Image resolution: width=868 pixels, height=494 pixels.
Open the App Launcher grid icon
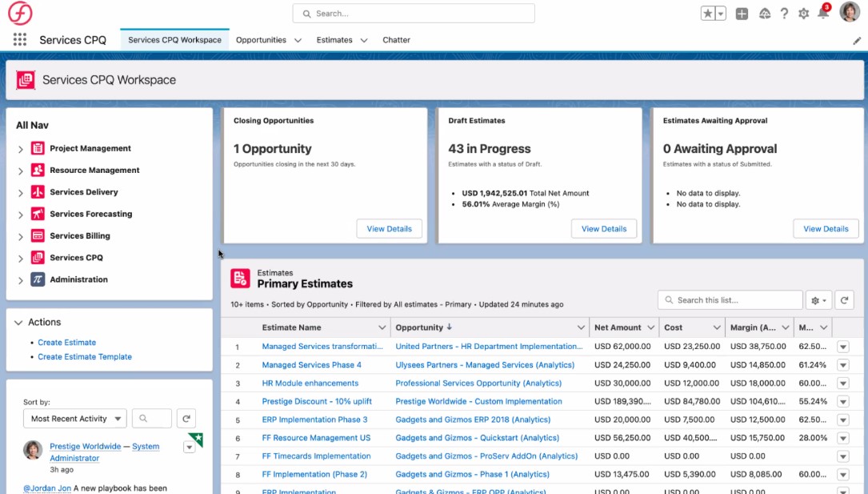[x=20, y=40]
